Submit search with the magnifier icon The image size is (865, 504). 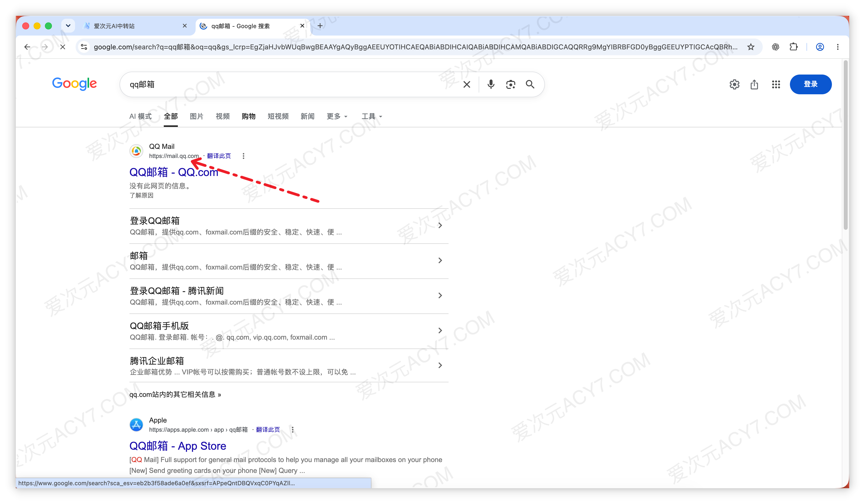530,84
